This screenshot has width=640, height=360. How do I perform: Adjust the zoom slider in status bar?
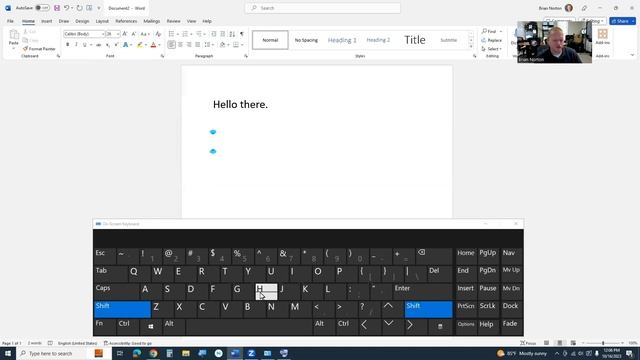603,343
